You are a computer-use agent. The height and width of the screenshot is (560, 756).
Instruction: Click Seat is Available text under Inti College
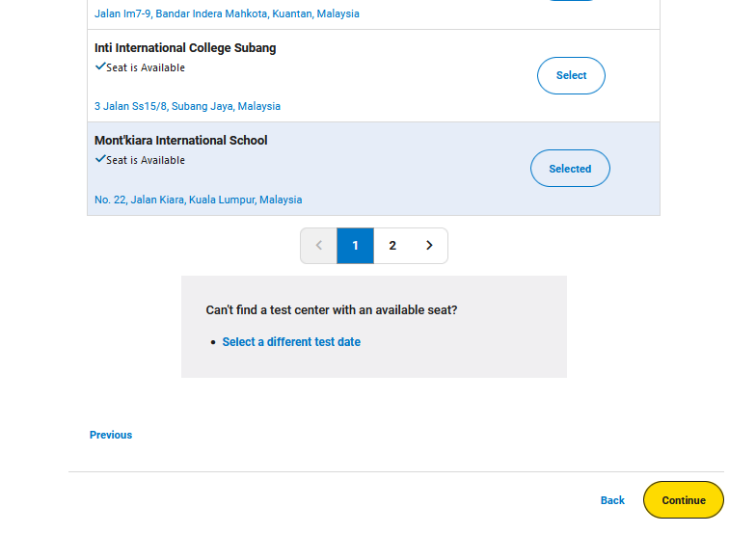[146, 67]
